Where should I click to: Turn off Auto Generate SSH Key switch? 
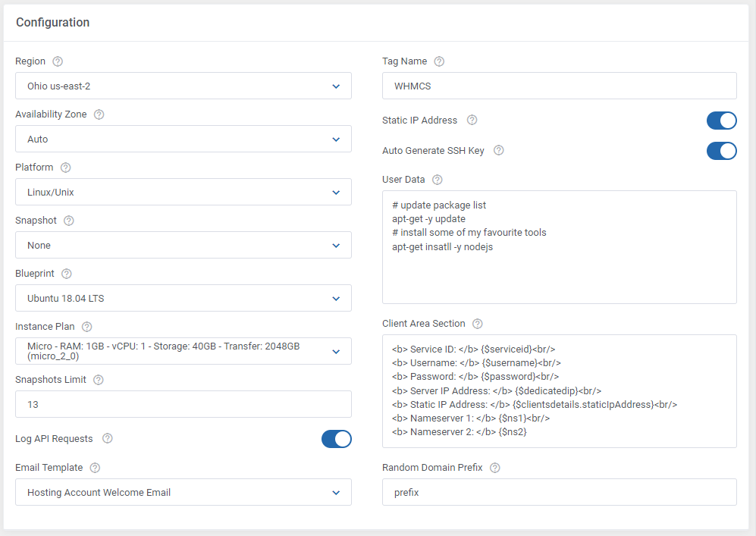point(721,151)
